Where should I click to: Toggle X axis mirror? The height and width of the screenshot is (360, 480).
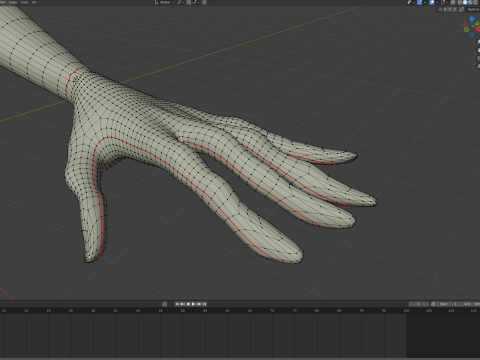point(445,9)
